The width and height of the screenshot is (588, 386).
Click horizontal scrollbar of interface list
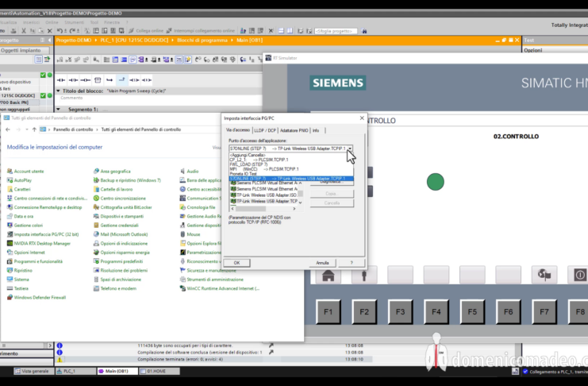tap(263, 209)
